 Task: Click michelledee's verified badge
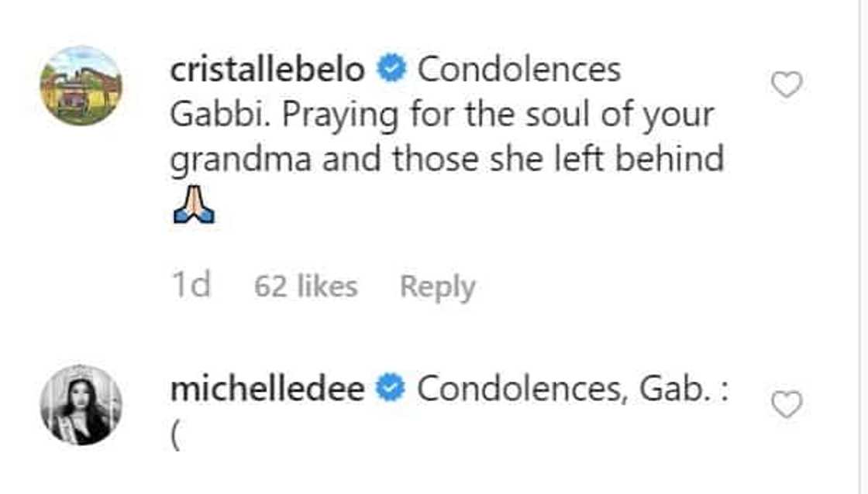coord(391,389)
